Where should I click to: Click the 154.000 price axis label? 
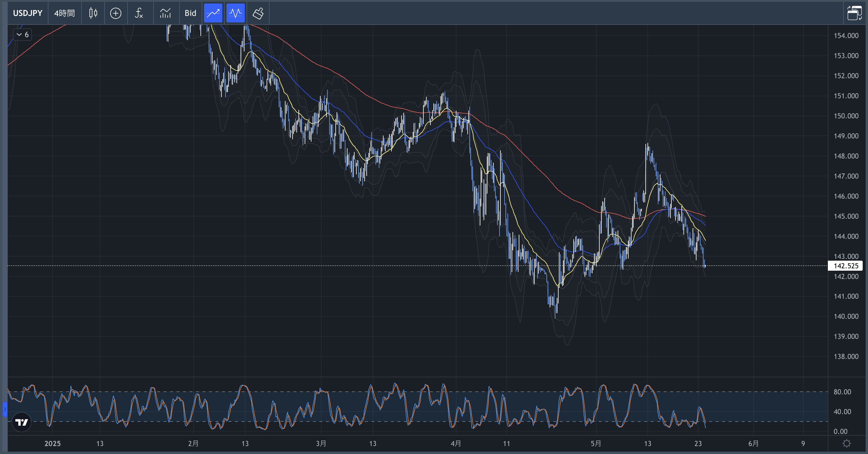[846, 36]
